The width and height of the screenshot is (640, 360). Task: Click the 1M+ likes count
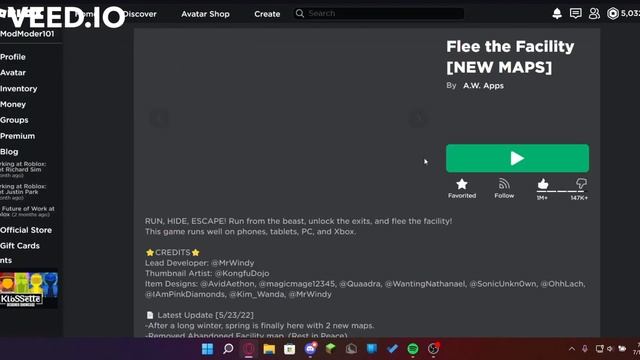click(x=542, y=198)
